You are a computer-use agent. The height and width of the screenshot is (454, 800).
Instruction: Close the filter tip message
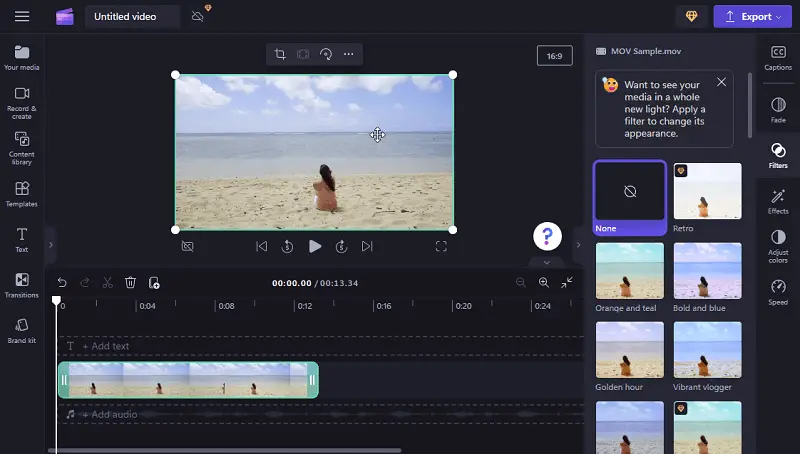coord(721,82)
